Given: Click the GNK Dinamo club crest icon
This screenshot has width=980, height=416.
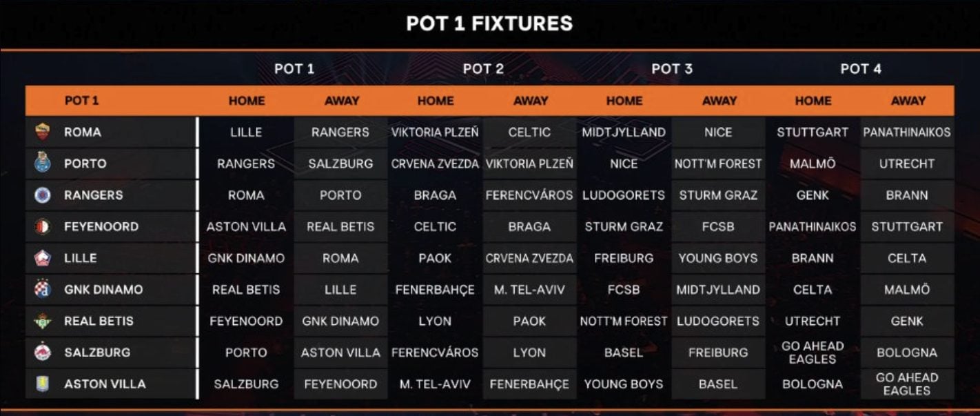Looking at the screenshot, I should pos(43,289).
